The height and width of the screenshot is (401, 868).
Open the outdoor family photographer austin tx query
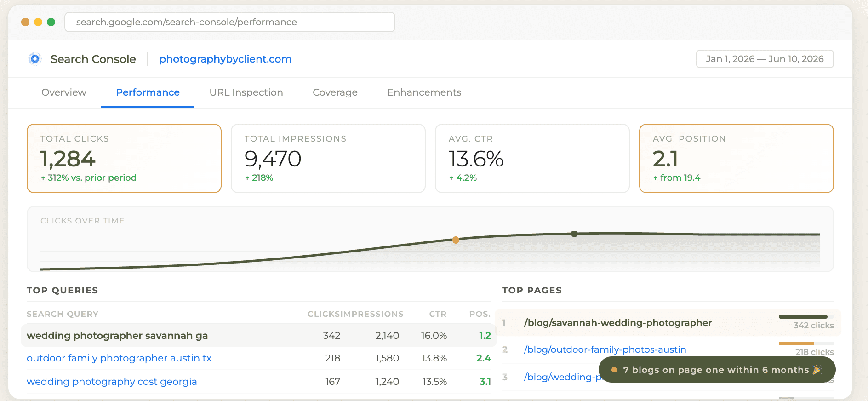click(119, 358)
